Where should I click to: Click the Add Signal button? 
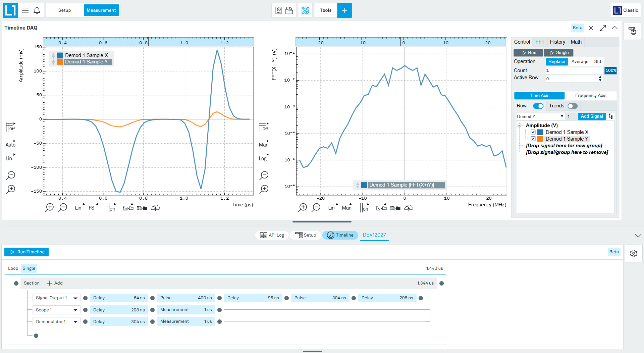(592, 116)
